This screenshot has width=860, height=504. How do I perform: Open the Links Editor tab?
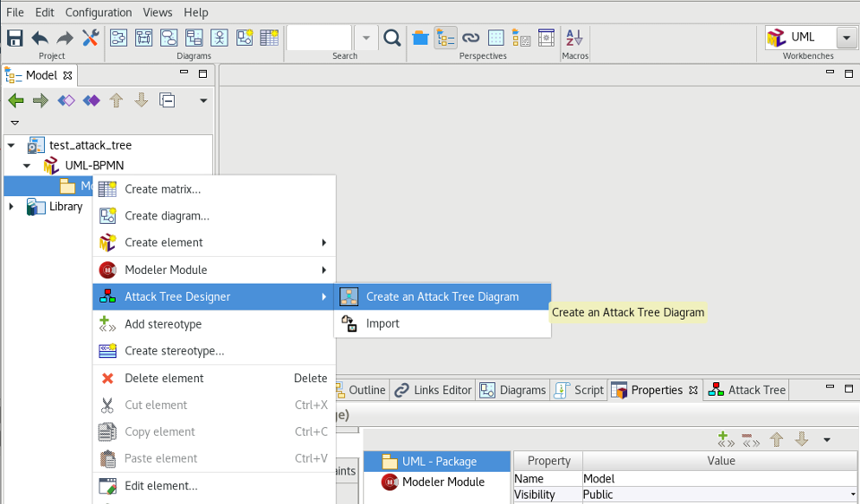point(434,390)
